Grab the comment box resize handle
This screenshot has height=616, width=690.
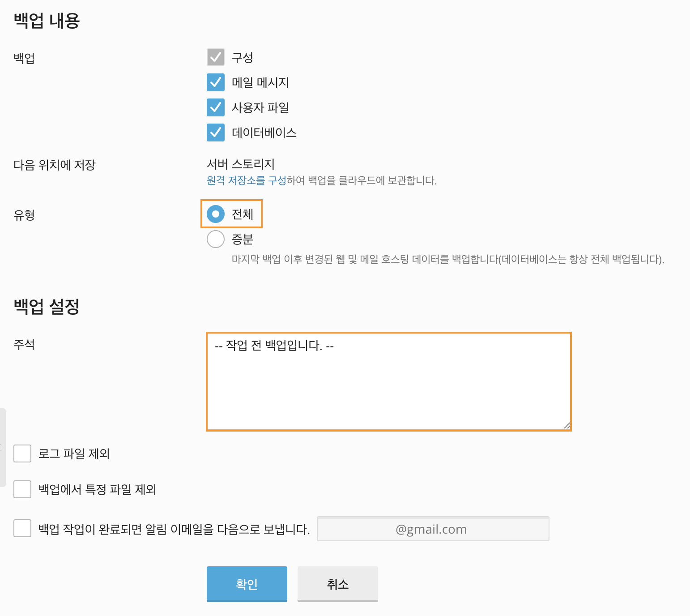point(567,426)
